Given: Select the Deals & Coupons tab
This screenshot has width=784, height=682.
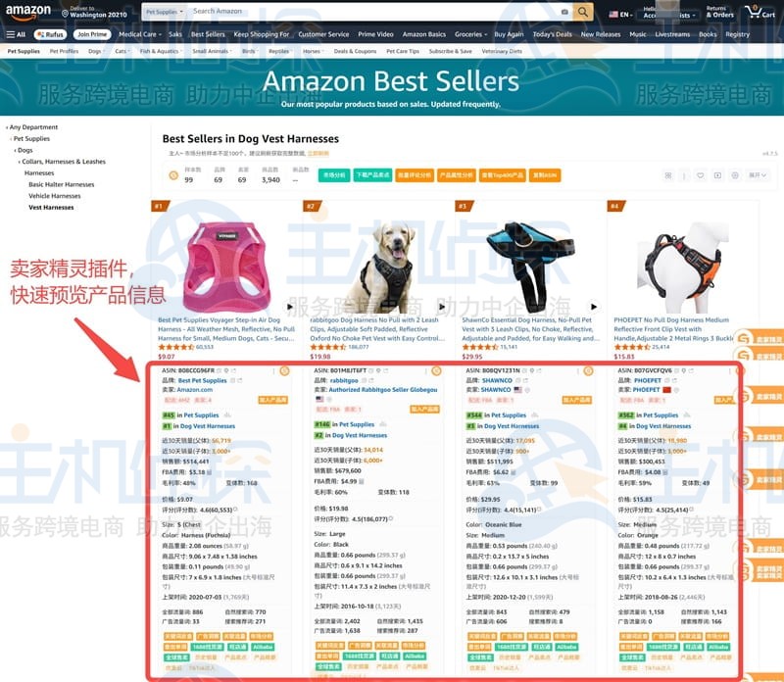Looking at the screenshot, I should [355, 51].
